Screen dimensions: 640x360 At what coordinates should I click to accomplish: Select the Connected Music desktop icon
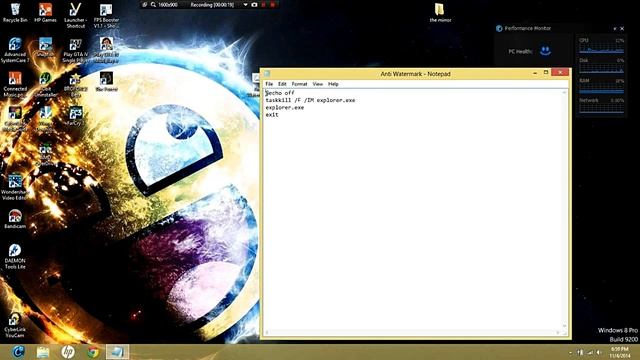[x=15, y=84]
